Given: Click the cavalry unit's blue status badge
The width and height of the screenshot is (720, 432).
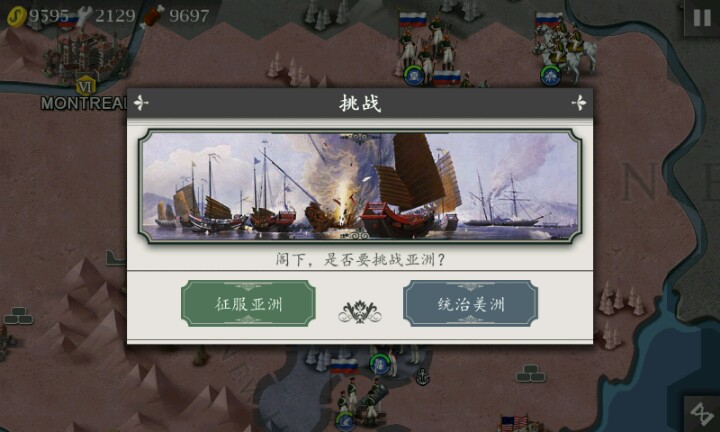Looking at the screenshot, I should [550, 76].
